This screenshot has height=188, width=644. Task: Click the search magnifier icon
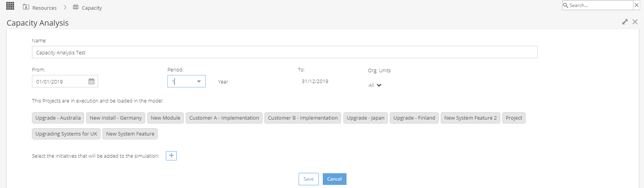point(566,5)
